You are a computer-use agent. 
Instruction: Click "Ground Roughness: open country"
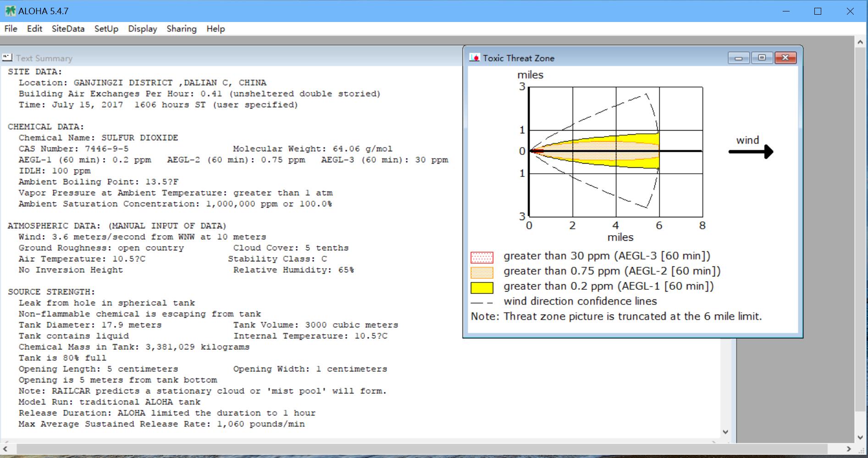point(101,248)
